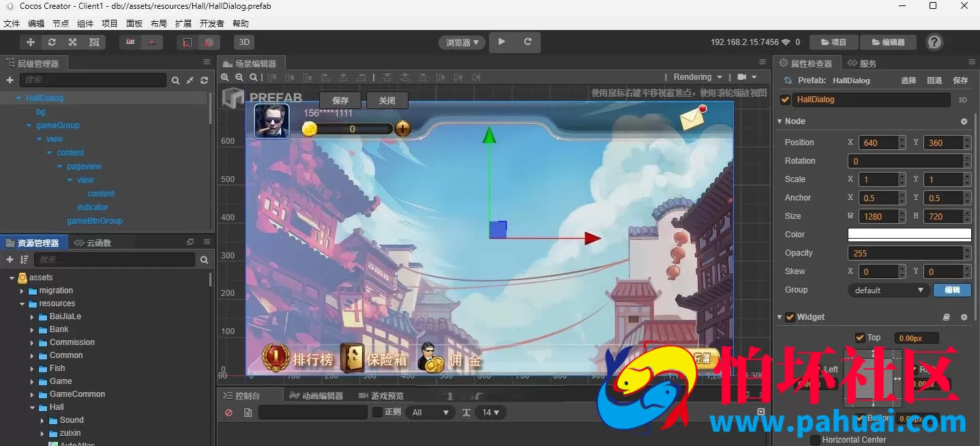Collapse all nodes in hierarchy panel
This screenshot has height=446, width=980.
click(x=190, y=80)
